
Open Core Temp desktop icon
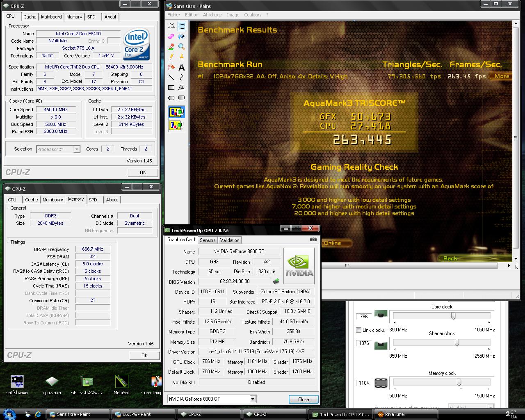pyautogui.click(x=153, y=385)
